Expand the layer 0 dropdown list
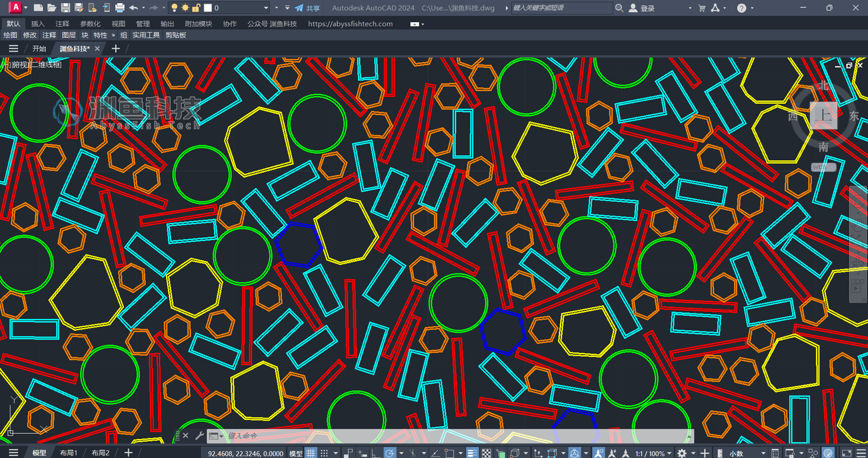The height and width of the screenshot is (458, 868). [x=266, y=8]
